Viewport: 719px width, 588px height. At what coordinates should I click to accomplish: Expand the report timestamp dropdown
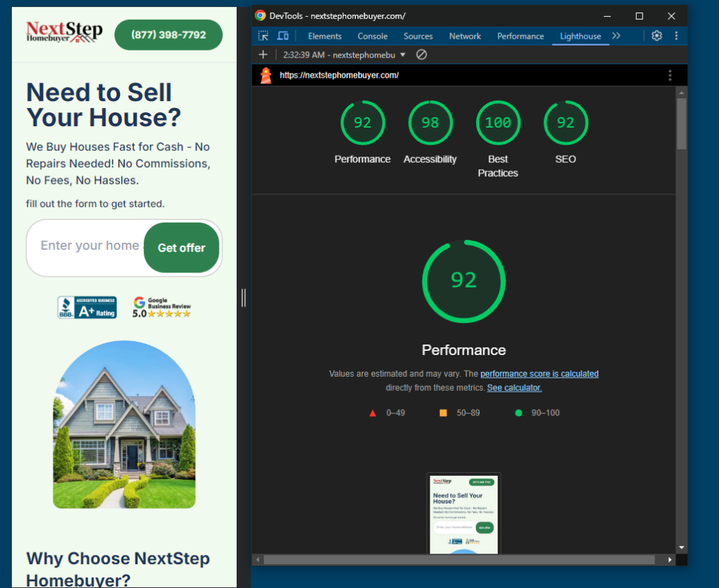[x=402, y=55]
